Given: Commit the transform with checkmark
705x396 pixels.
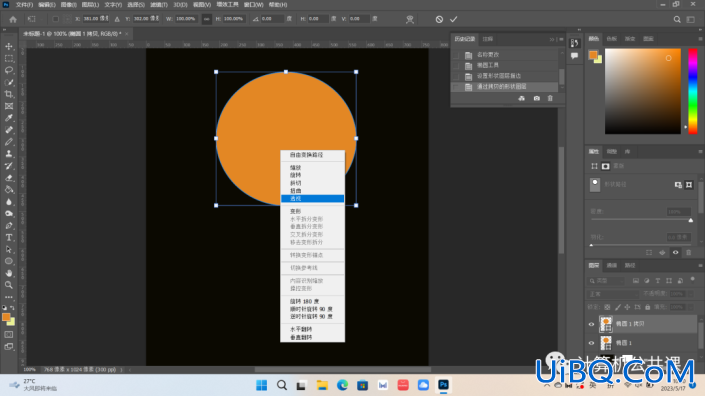Looking at the screenshot, I should pyautogui.click(x=454, y=19).
